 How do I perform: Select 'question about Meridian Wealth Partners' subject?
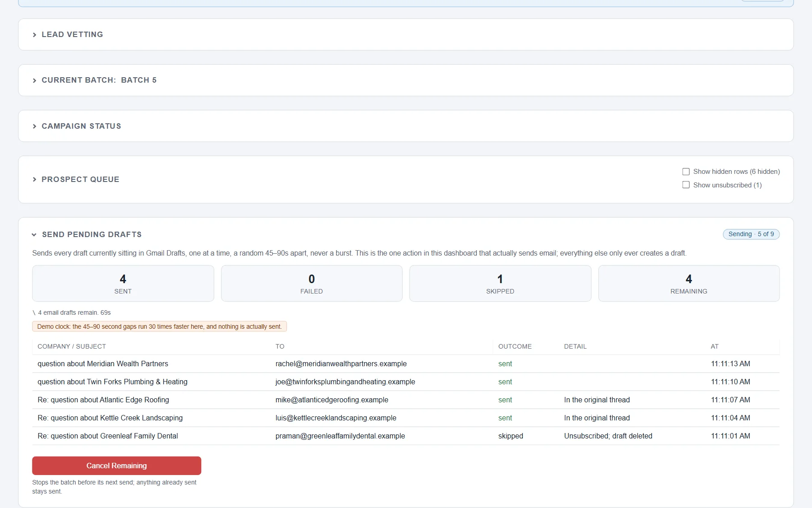coord(103,364)
